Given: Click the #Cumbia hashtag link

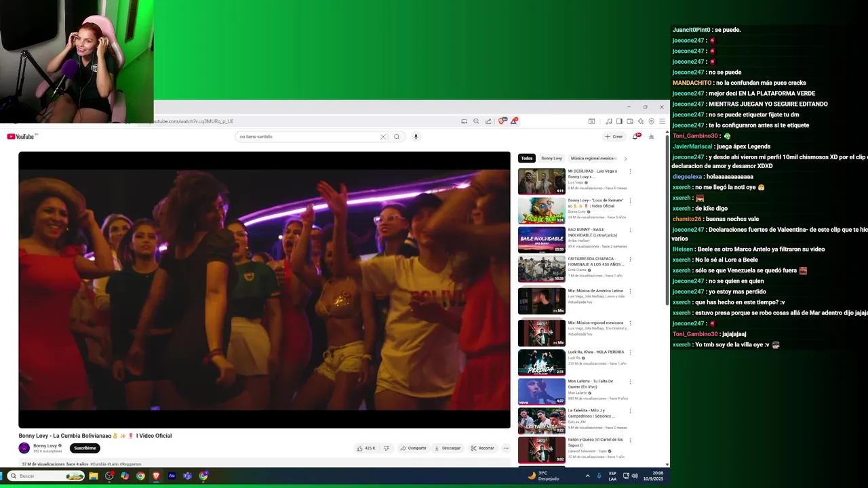Looking at the screenshot, I should 99,464.
